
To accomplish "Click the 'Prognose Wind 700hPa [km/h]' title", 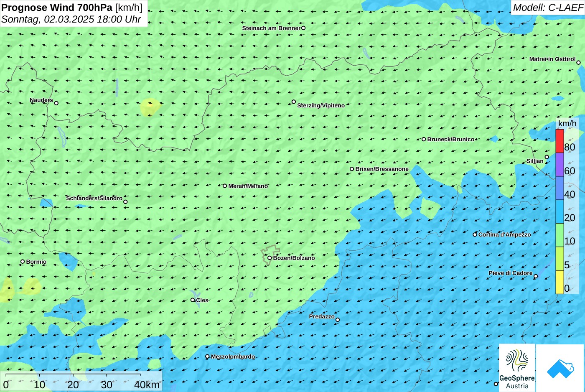I will tap(72, 7).
